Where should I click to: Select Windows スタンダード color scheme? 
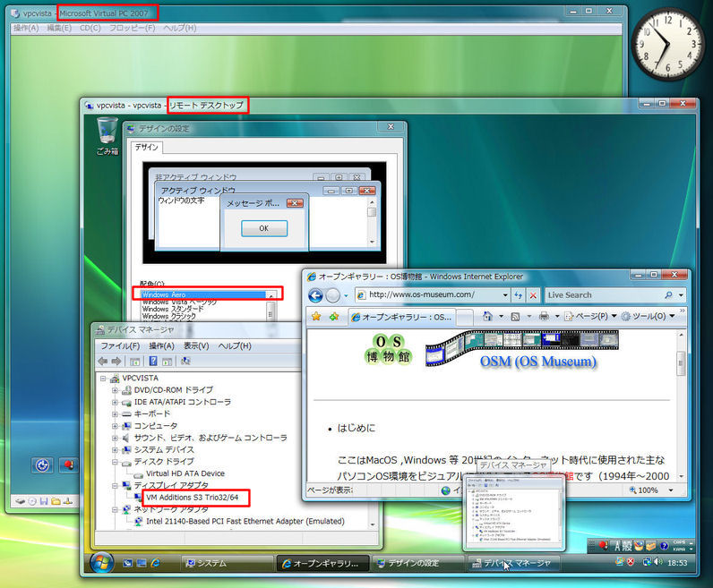coord(173,309)
